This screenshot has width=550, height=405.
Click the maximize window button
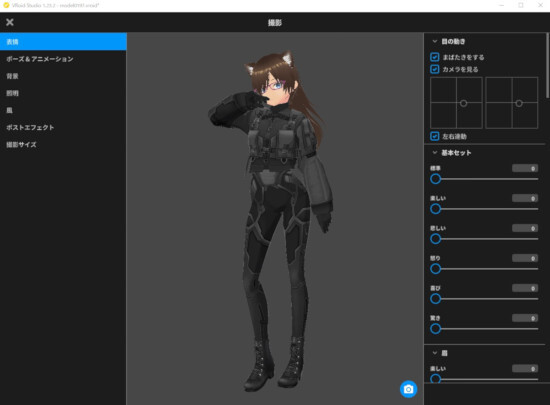tap(521, 5)
